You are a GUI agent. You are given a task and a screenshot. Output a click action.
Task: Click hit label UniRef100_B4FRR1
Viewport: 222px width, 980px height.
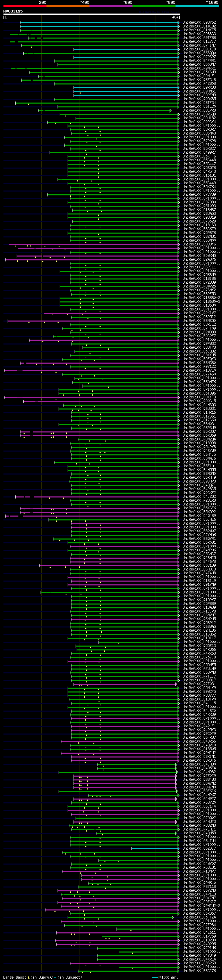click(199, 60)
